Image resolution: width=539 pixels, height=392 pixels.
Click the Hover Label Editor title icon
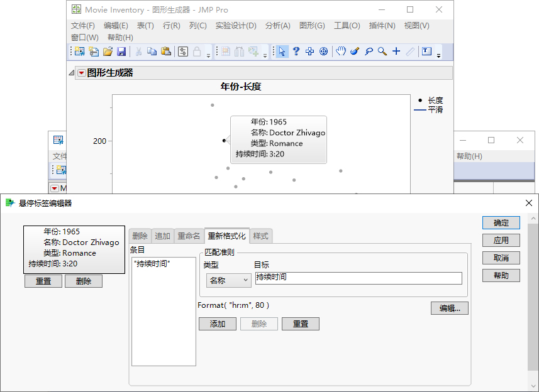coord(10,203)
